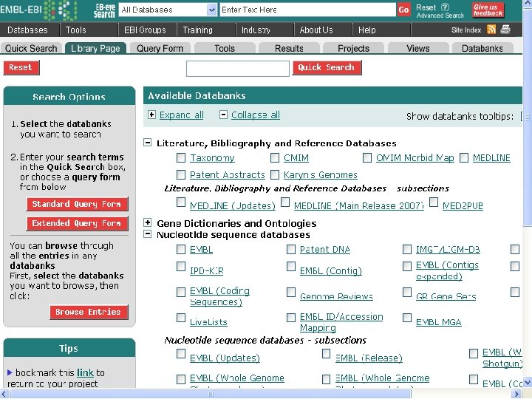Check the MEDLINE checkbox
Image resolution: width=532 pixels, height=399 pixels.
pos(464,158)
